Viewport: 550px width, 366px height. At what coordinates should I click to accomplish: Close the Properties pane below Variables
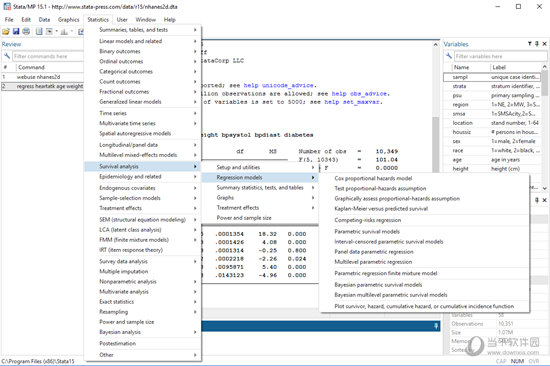pos(544,200)
